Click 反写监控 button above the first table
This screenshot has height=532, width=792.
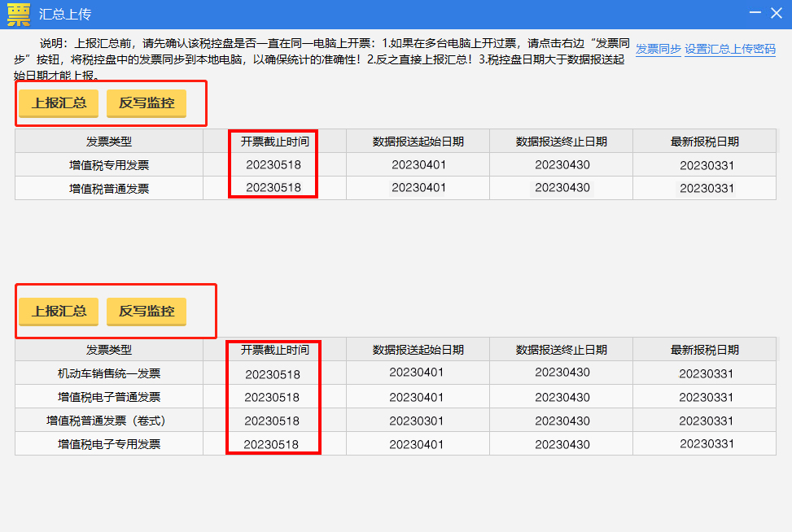[147, 103]
